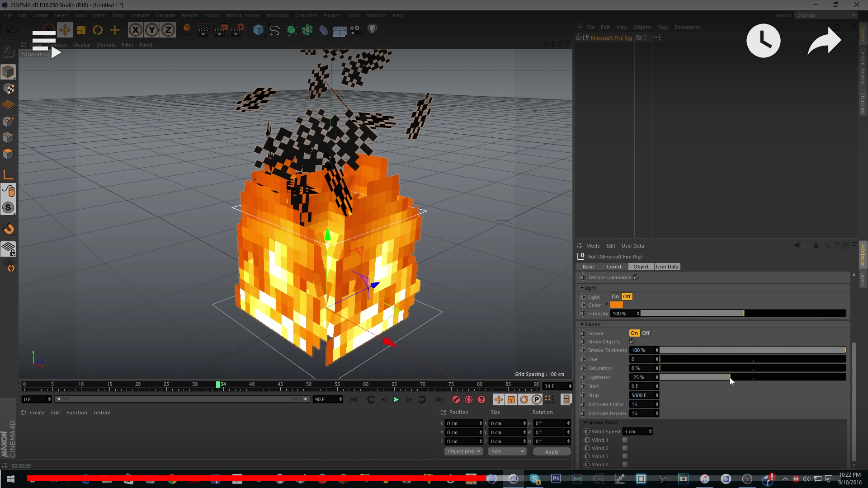Toggle Z axis lock button
This screenshot has height=488, width=868.
(168, 30)
